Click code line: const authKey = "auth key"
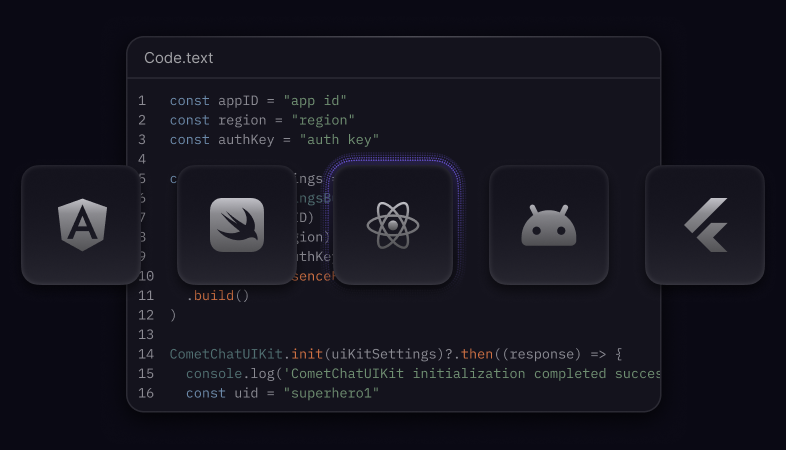The image size is (786, 450). 274,140
